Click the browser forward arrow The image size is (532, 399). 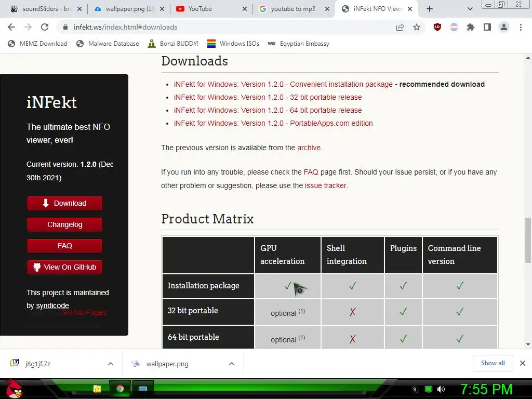coord(28,27)
